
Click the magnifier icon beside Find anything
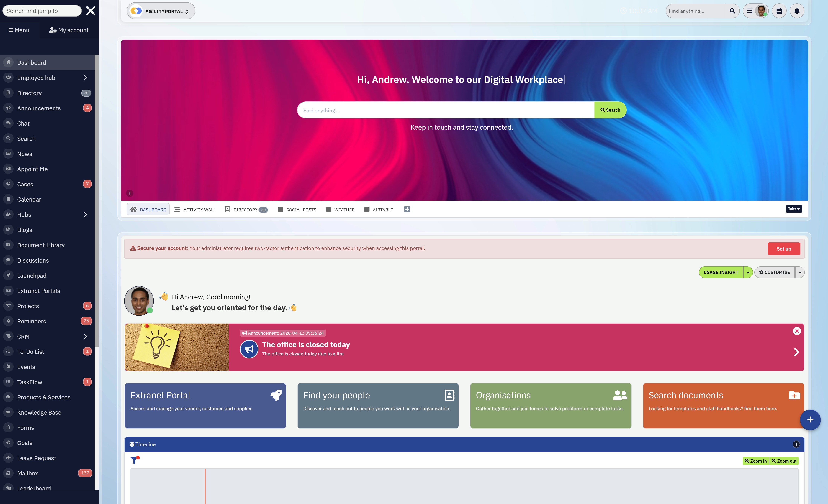coord(732,11)
